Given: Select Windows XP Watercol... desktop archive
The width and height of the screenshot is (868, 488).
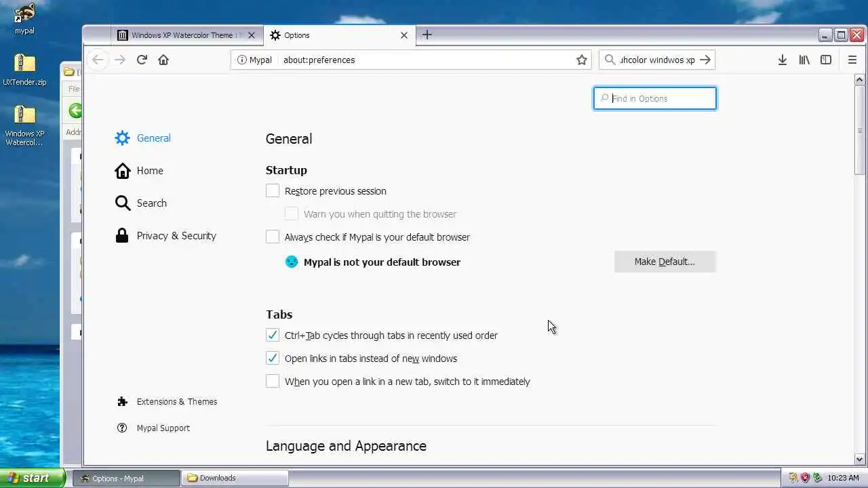Looking at the screenshot, I should (24, 126).
